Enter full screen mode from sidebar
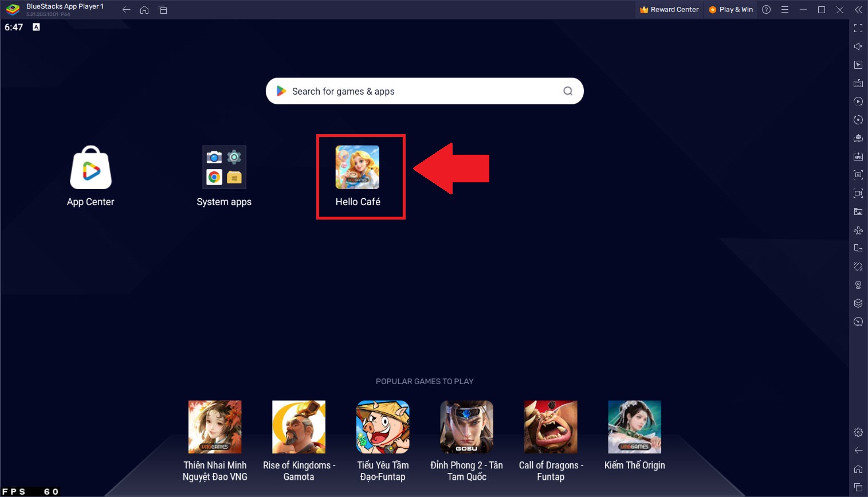Screen dimensions: 868x497 tap(858, 28)
